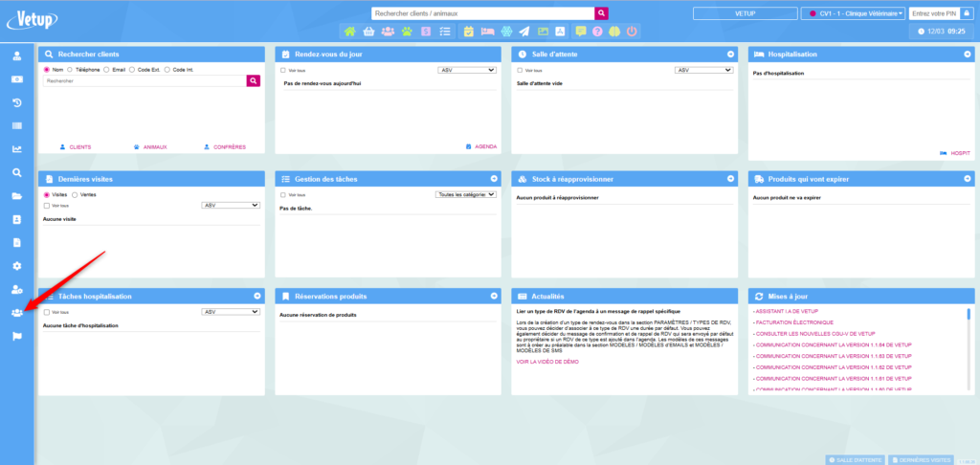
Task: Select the Téléphone search radio button
Action: (70, 70)
